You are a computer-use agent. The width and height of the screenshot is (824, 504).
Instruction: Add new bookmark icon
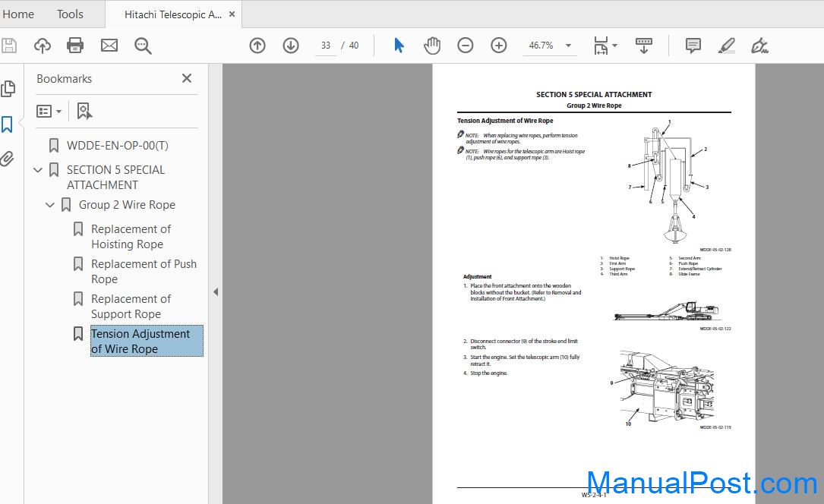[84, 111]
